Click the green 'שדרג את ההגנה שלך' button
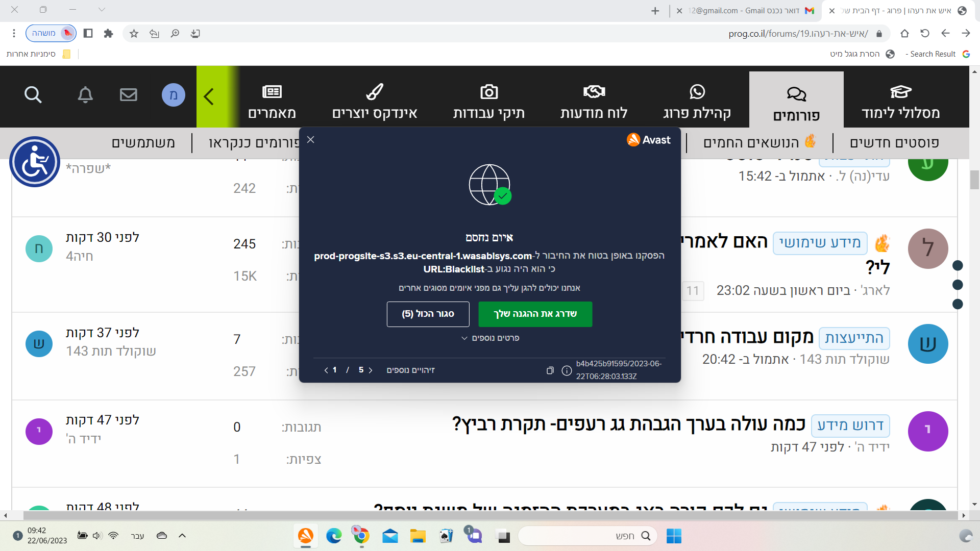Viewport: 980px width, 551px height. (535, 314)
